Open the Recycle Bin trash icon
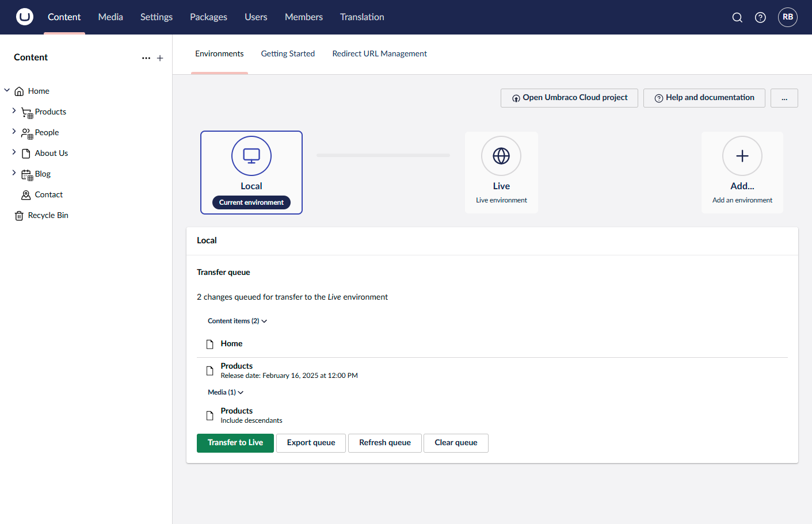Screen dimensions: 812x524 [x=19, y=215]
